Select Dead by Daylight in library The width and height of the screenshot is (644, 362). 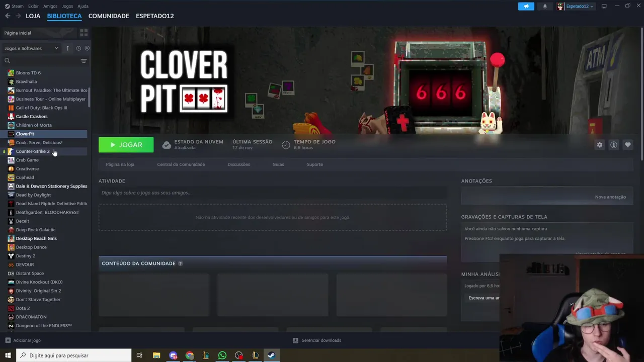[33, 195]
